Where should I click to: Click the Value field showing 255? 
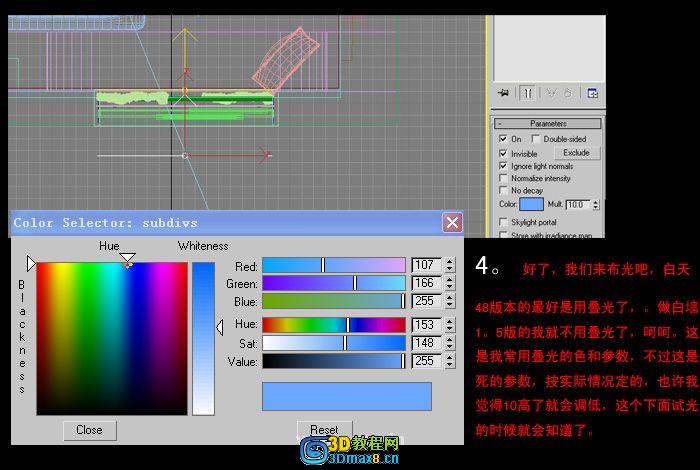click(x=427, y=361)
